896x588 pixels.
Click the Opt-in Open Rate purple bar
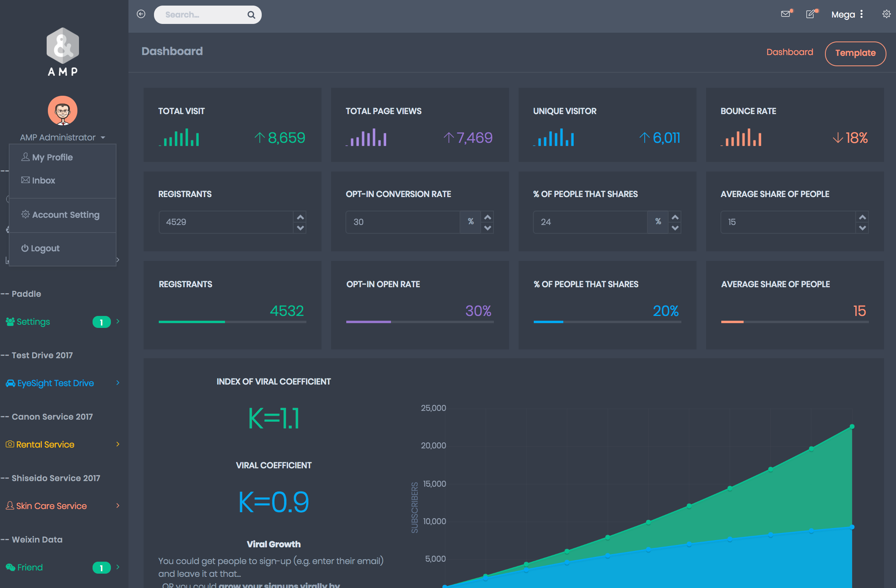[369, 322]
